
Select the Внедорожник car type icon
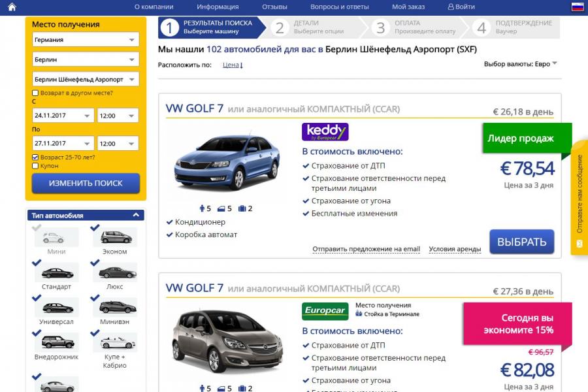(57, 342)
